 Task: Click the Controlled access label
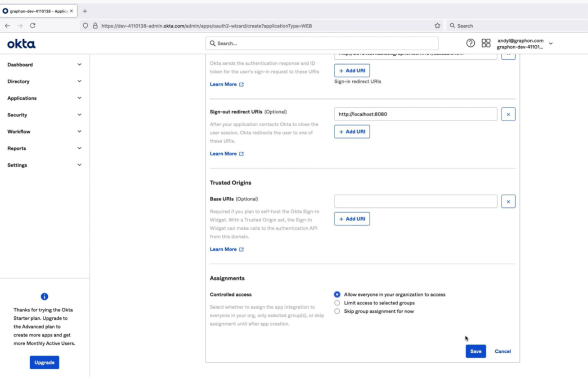[x=231, y=295]
